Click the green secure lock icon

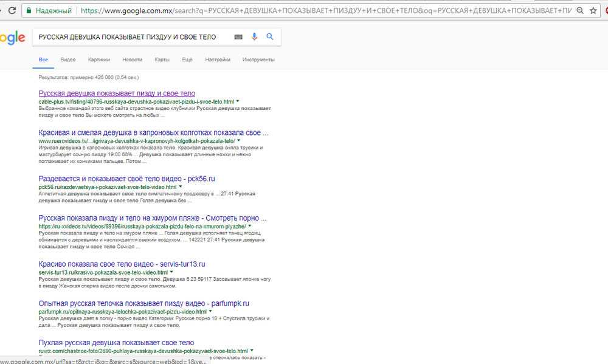(x=29, y=10)
